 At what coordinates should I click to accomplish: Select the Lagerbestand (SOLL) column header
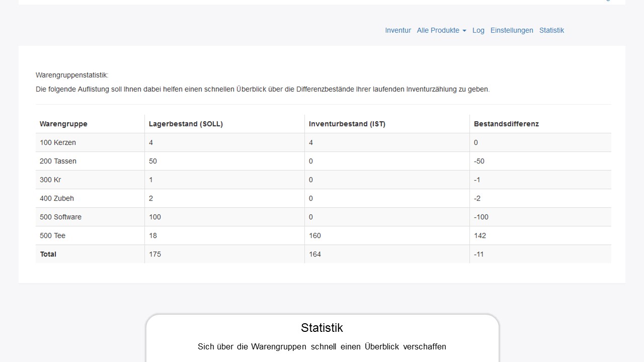coord(186,124)
